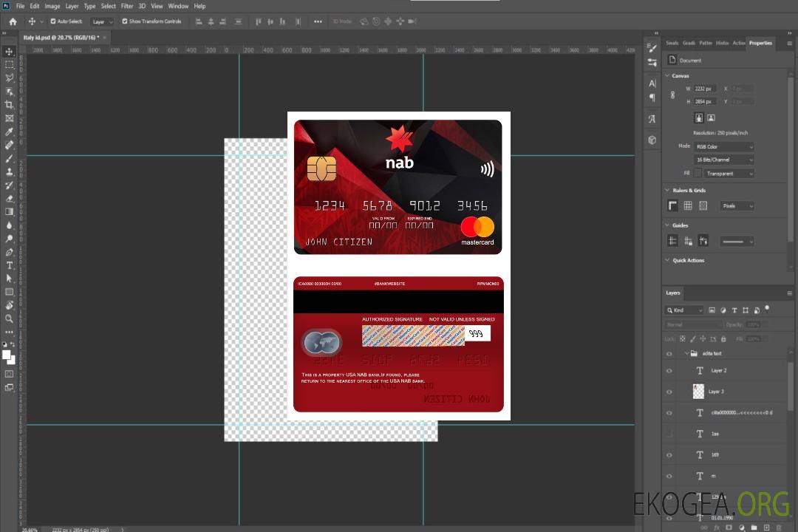
Task: Open the Paragraph panel icon
Action: [x=652, y=98]
